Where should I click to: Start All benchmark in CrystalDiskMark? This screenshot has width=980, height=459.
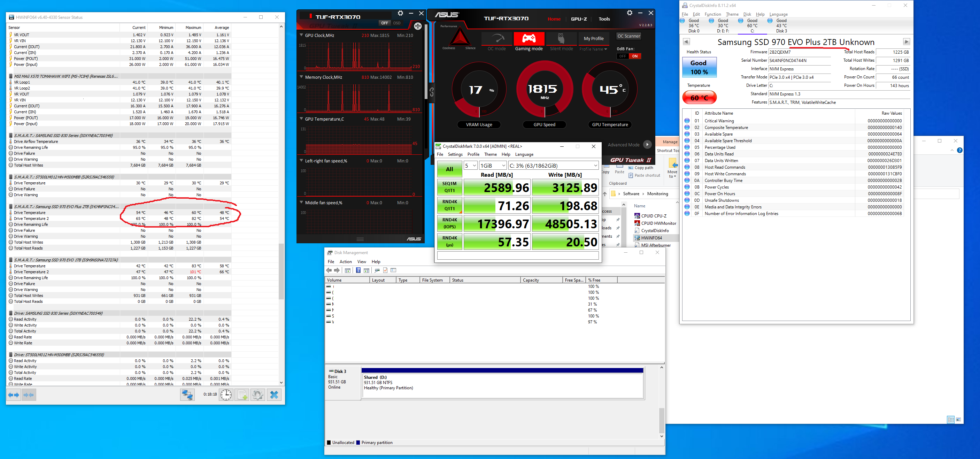click(x=449, y=169)
